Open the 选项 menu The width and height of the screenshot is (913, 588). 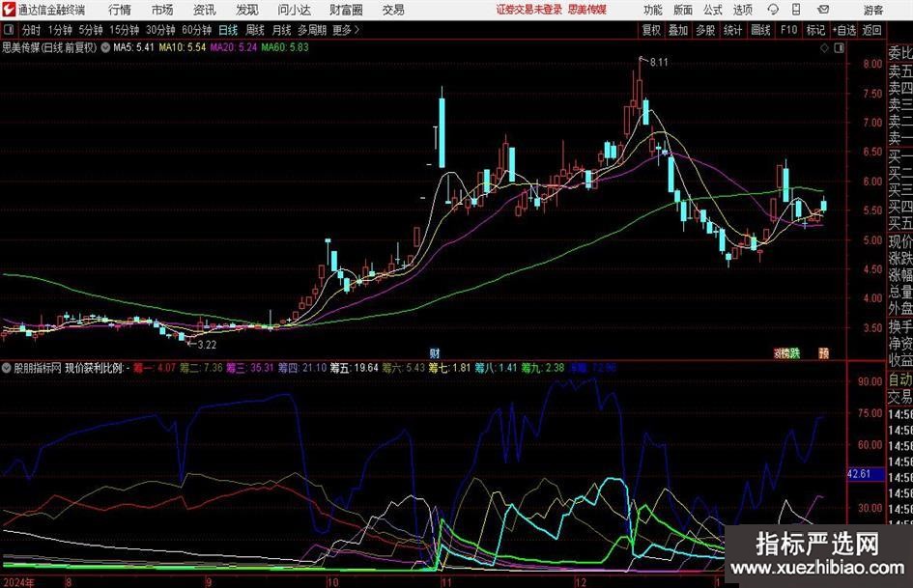(x=742, y=10)
